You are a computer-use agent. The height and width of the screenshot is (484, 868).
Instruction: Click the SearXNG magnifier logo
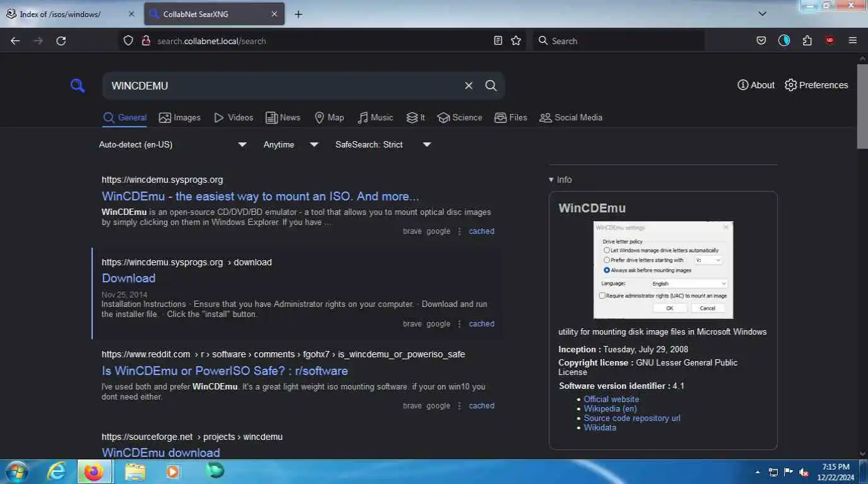[78, 86]
